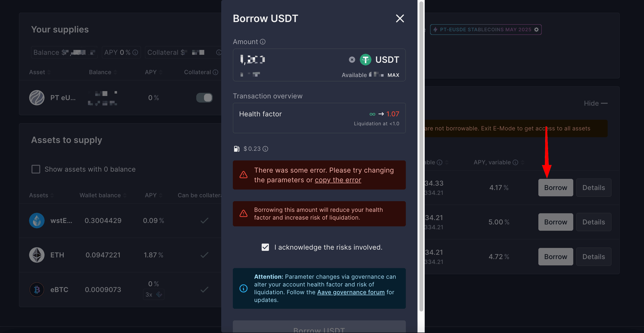
Task: Click wstE... wallet balance 0.3004429
Action: (103, 221)
